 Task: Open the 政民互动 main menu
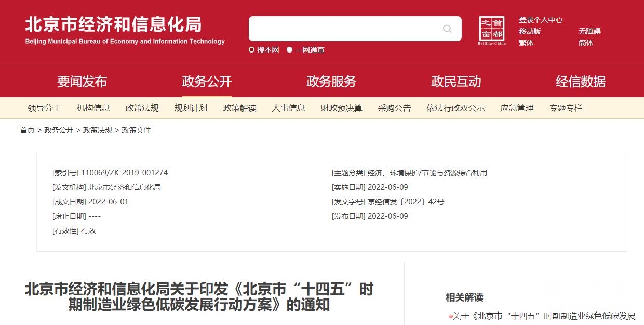point(456,82)
